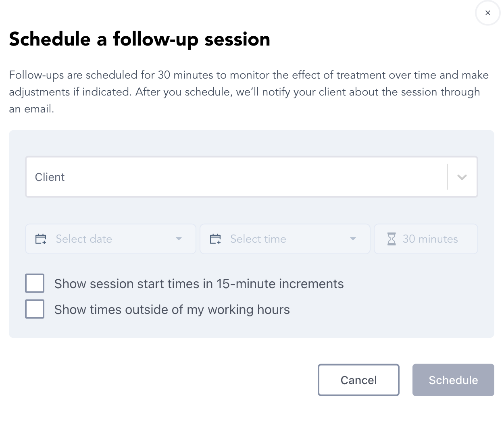Expand the Client dropdown chevron
The width and height of the screenshot is (504, 424).
(x=462, y=177)
